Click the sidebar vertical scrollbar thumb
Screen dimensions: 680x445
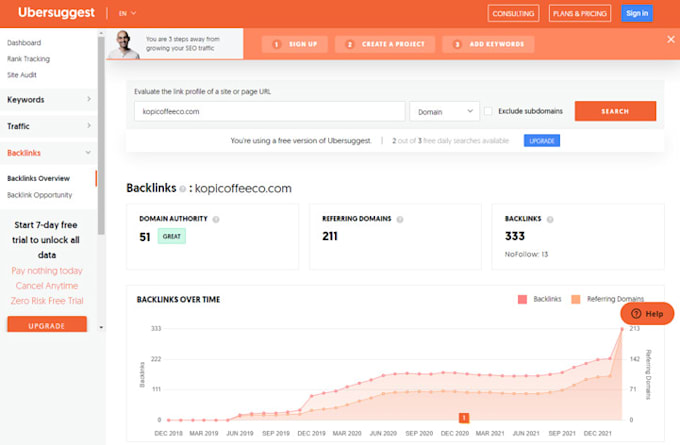point(101,135)
